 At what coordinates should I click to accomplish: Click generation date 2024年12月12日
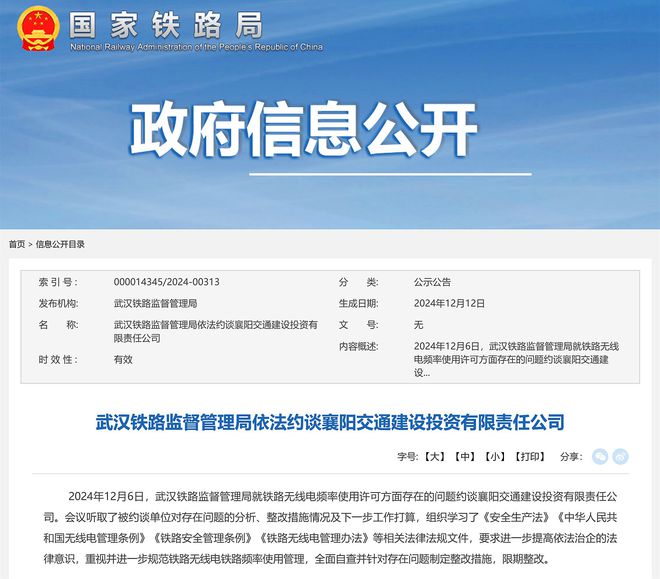pyautogui.click(x=449, y=303)
